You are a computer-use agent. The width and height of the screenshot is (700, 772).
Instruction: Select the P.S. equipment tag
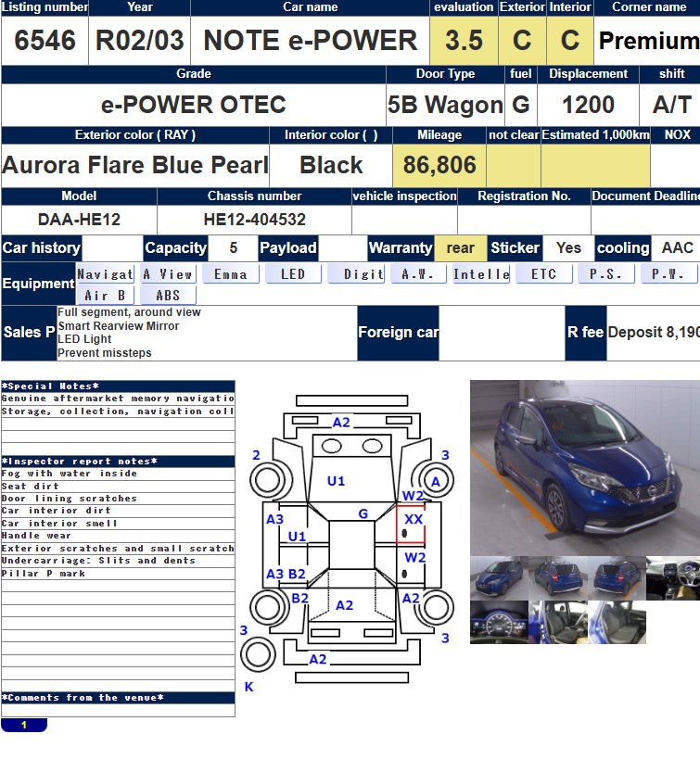tap(606, 273)
